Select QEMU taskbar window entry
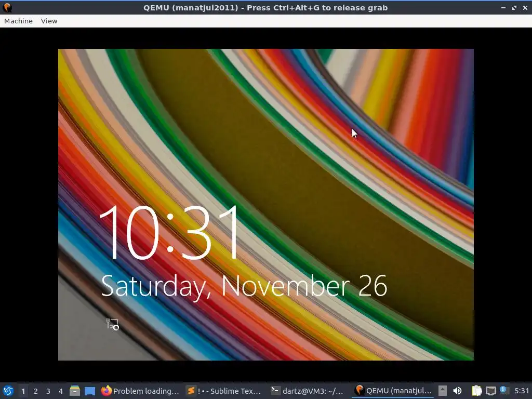 (x=393, y=391)
